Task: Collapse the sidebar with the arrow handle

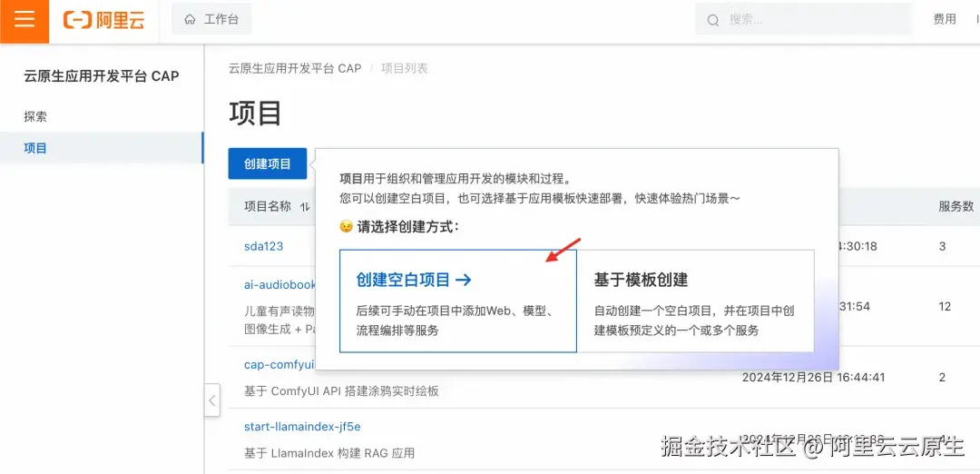Action: 212,400
